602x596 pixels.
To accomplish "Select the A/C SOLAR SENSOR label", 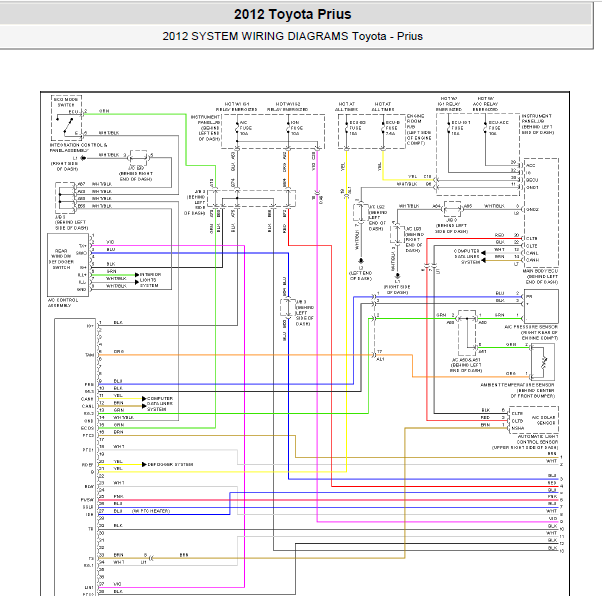I will click(543, 420).
